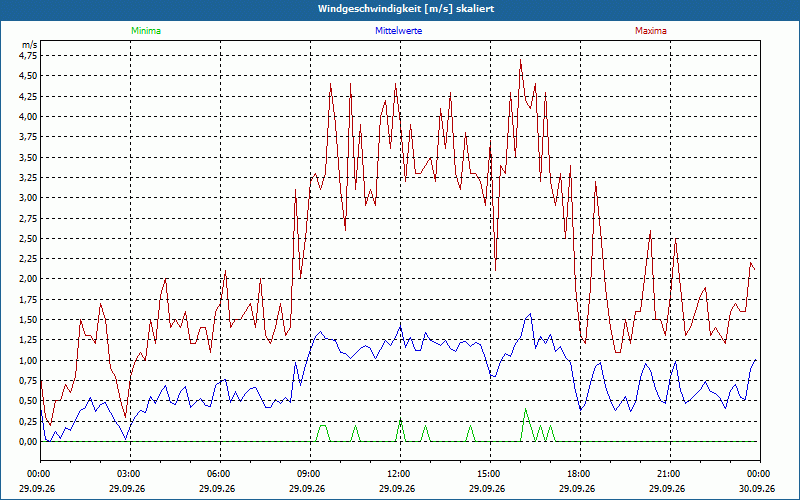Screen dimensions: 800x500
Task: Click the green 'Minima' legend label
Action: (x=146, y=31)
